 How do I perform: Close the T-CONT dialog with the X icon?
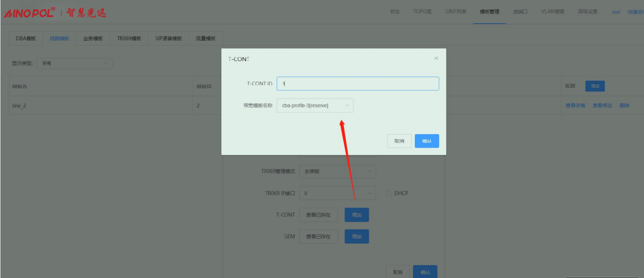pos(436,58)
